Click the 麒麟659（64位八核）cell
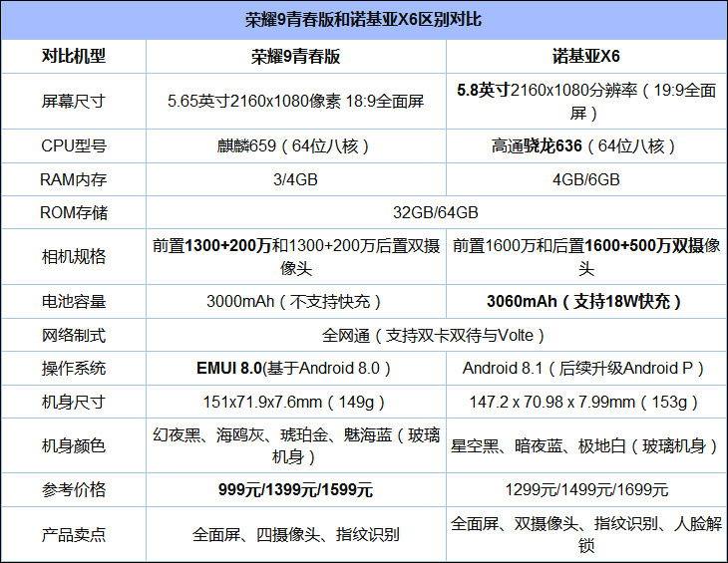728x563 pixels. 296,146
